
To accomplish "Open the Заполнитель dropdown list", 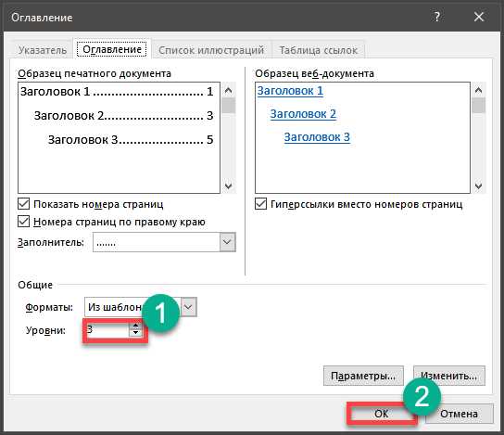I will 227,242.
